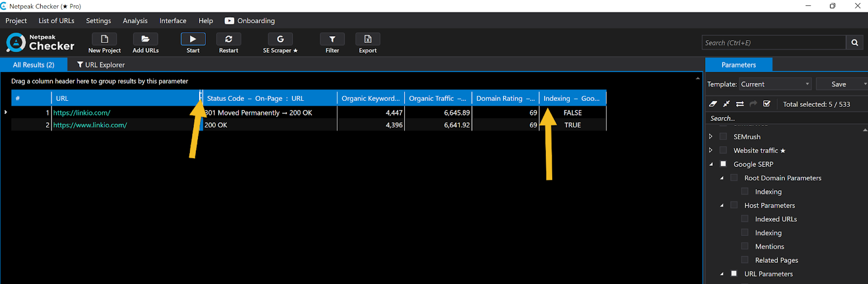Sort by the URL column header

click(125, 98)
